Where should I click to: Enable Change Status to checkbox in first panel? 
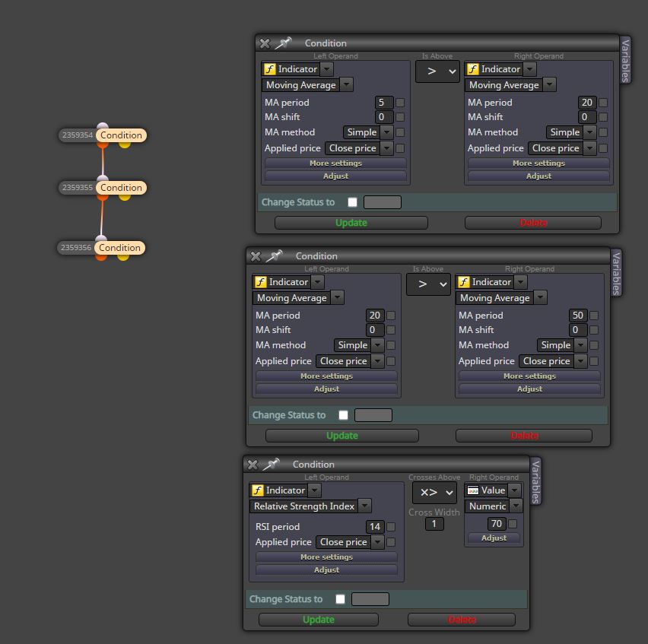pyautogui.click(x=352, y=202)
